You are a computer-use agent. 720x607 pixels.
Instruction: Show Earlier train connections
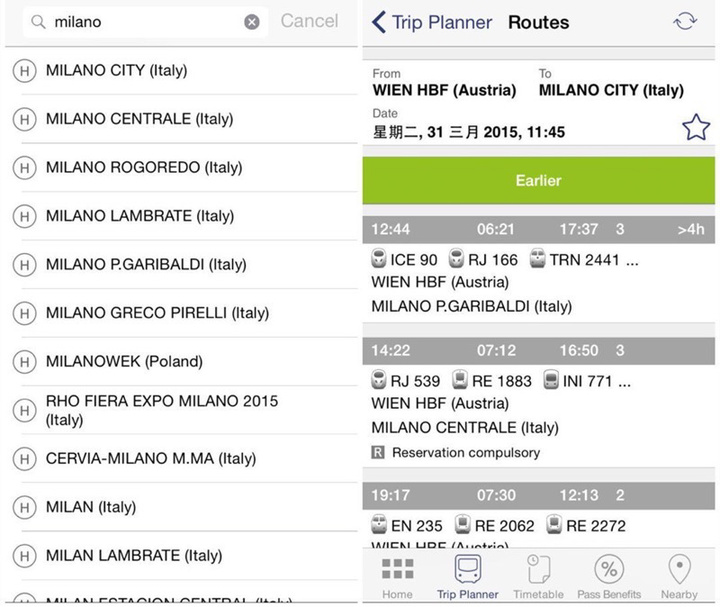pos(538,181)
